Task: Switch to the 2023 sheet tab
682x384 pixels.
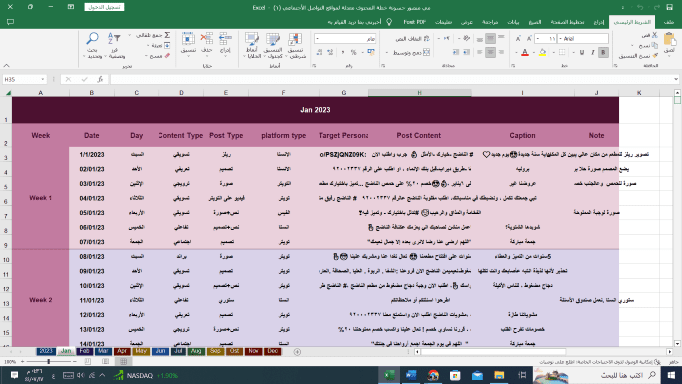Action: 46,351
